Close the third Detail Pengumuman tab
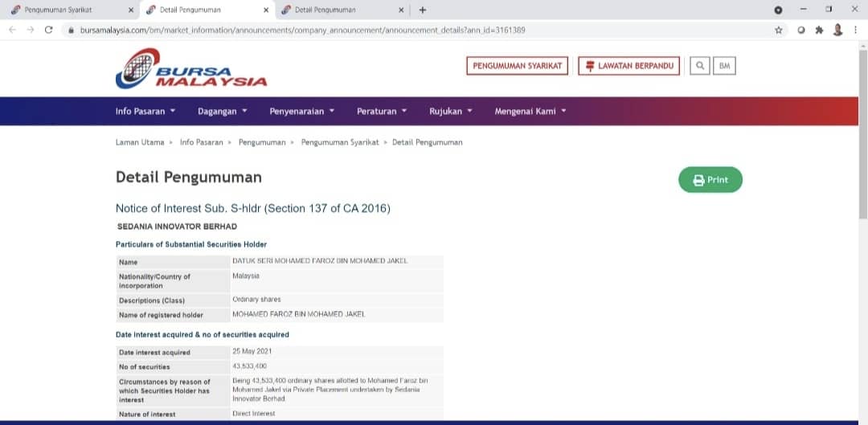 [x=401, y=10]
